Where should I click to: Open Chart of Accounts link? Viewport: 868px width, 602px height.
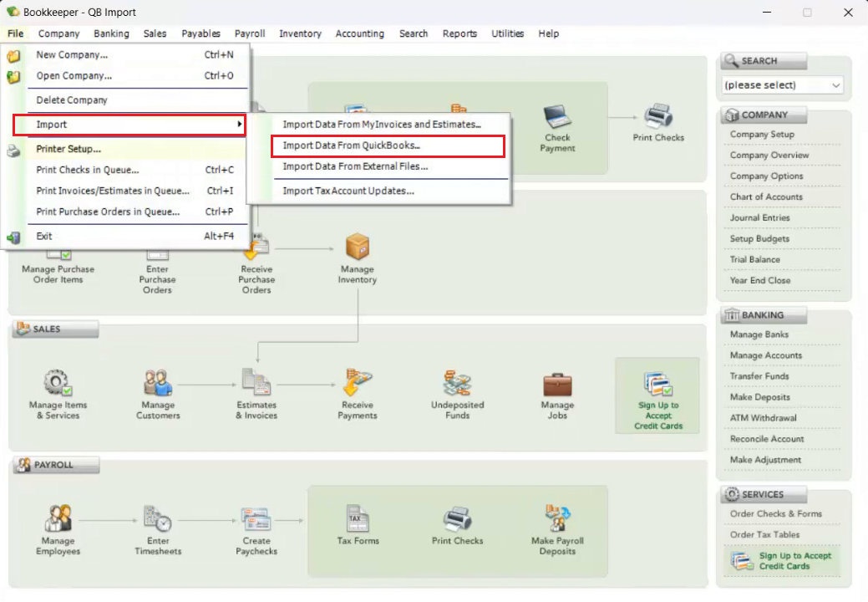click(765, 196)
